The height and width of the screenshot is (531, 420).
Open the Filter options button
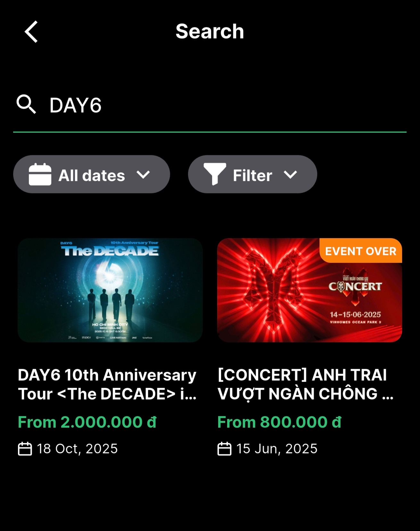click(252, 174)
